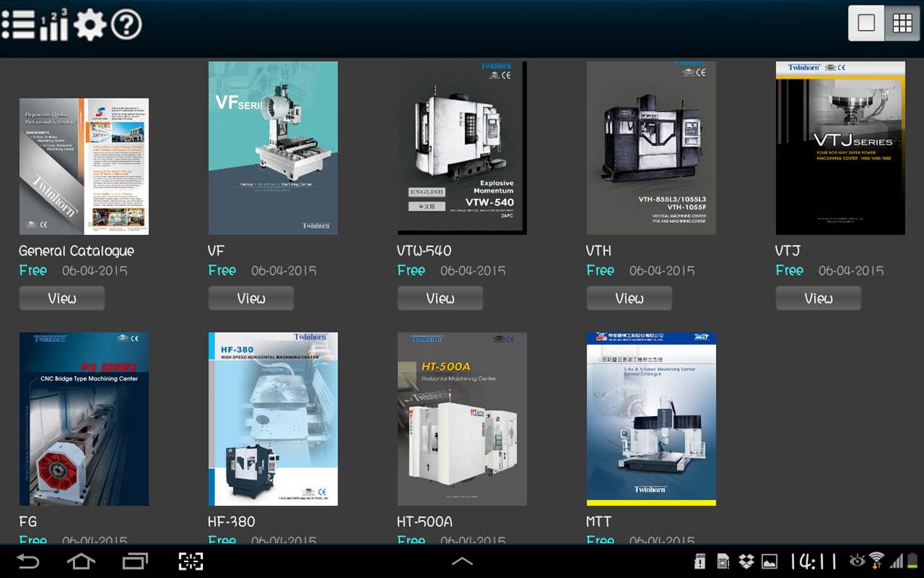Viewport: 924px width, 578px height.
Task: Select the 'FG' title text
Action: pyautogui.click(x=28, y=521)
